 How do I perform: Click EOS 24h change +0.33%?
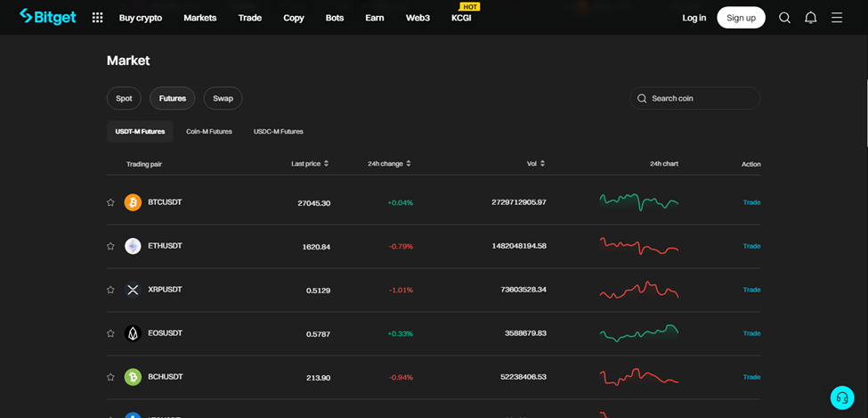click(x=401, y=333)
